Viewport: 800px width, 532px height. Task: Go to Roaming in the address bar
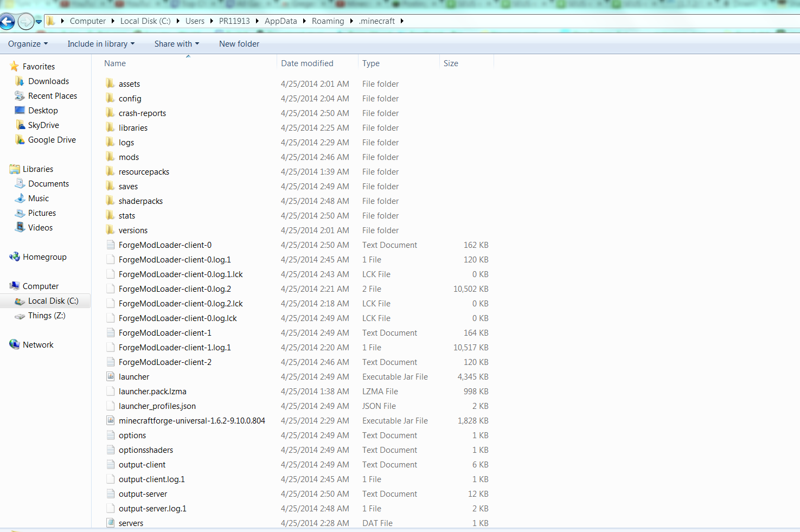(x=328, y=21)
